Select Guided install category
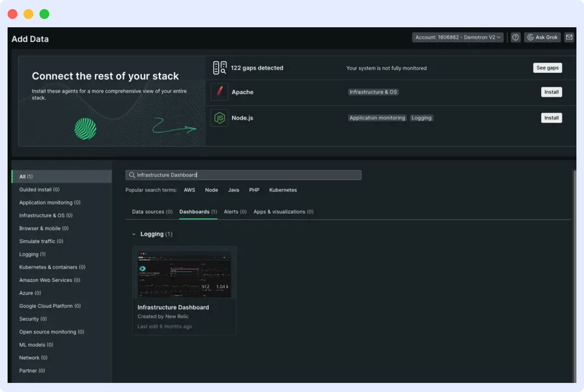The height and width of the screenshot is (392, 584). 39,189
